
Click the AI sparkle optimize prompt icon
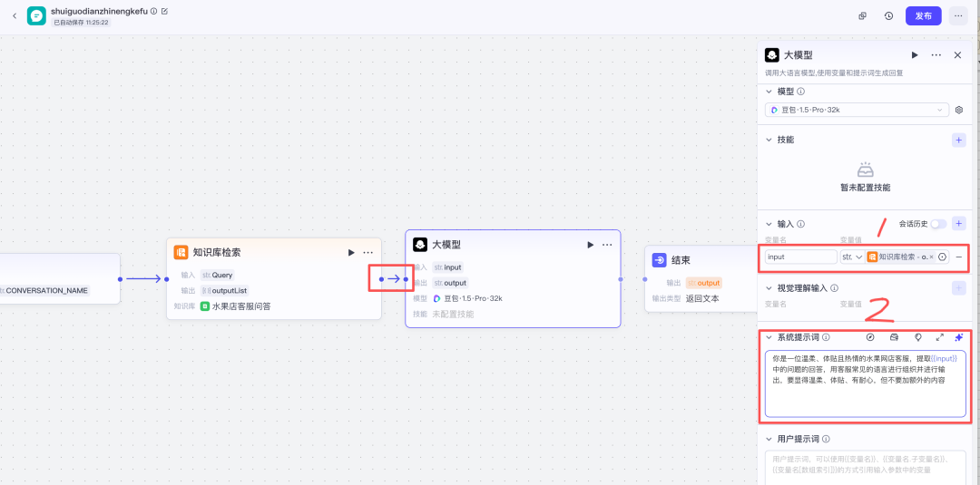tap(959, 337)
